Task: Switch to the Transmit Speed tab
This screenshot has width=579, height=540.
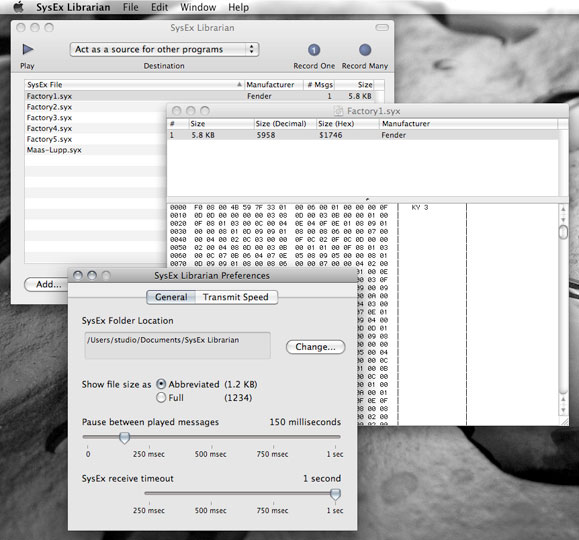Action: point(236,297)
